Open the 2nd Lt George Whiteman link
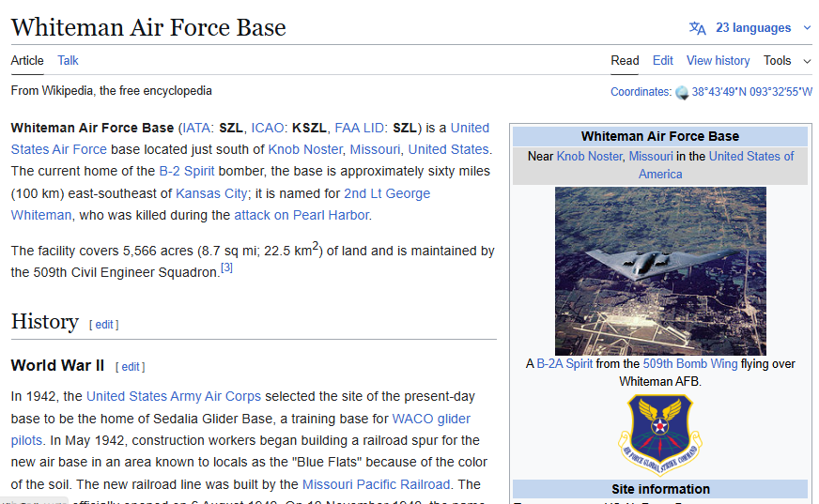Viewport: 819px width, 504px height. [x=387, y=193]
